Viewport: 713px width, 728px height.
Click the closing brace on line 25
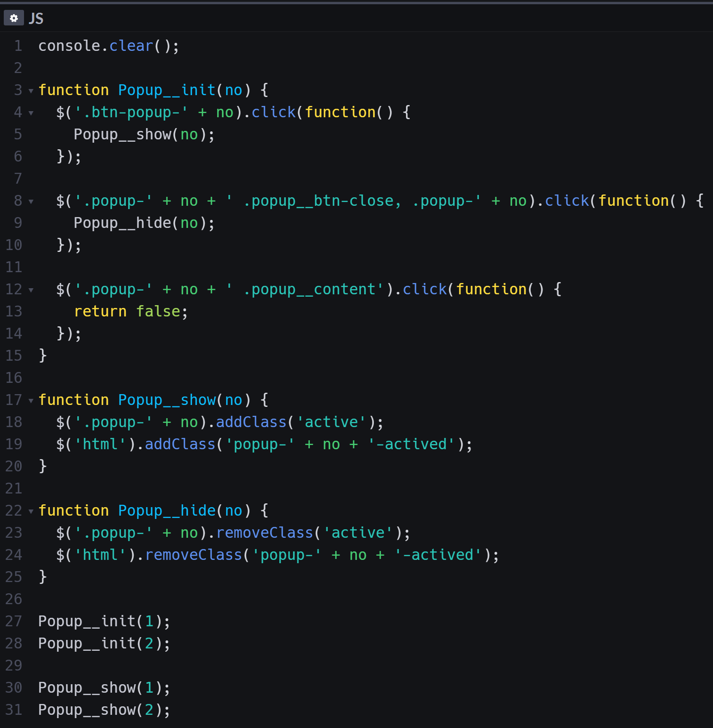43,577
